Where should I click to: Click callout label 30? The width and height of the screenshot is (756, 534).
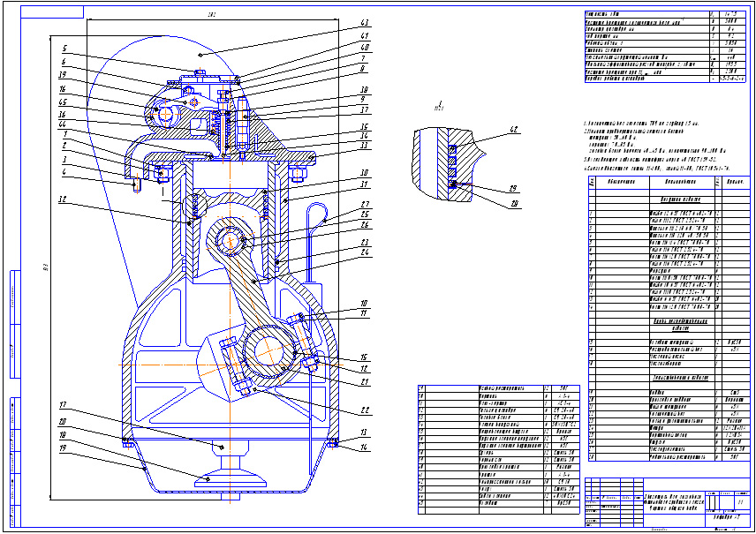coord(365,172)
